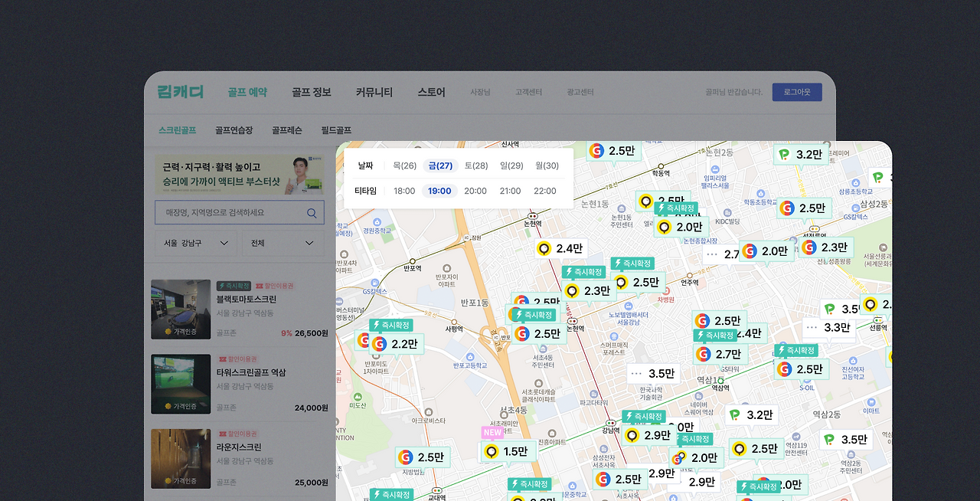
Task: Open the 전체 filter dropdown
Action: [x=283, y=243]
